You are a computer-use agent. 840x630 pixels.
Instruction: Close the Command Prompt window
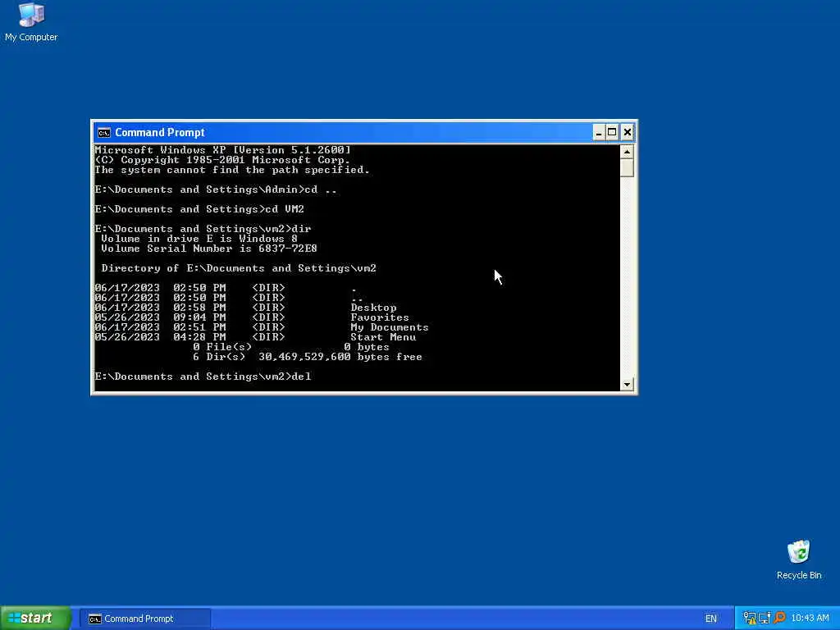[628, 132]
